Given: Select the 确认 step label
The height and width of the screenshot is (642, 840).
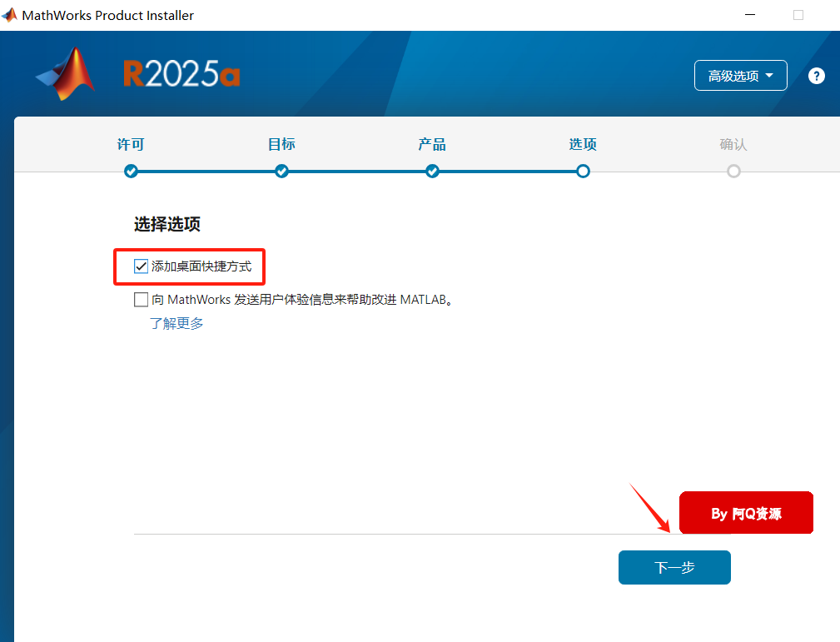Looking at the screenshot, I should coord(733,144).
